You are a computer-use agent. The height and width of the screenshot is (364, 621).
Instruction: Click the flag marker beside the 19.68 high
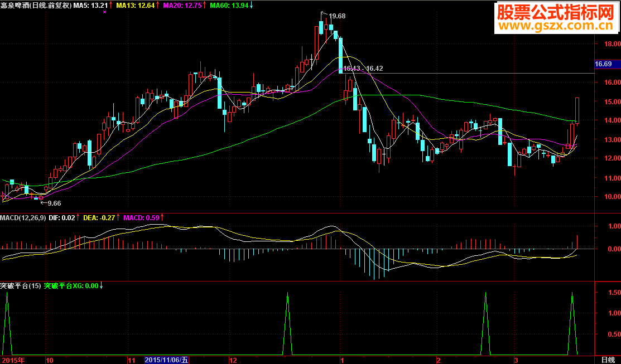tap(323, 13)
